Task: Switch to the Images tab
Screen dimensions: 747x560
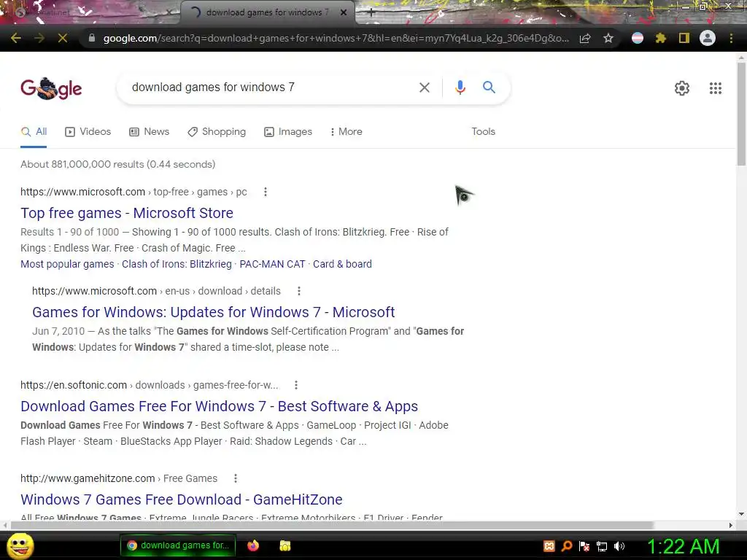Action: 288,132
